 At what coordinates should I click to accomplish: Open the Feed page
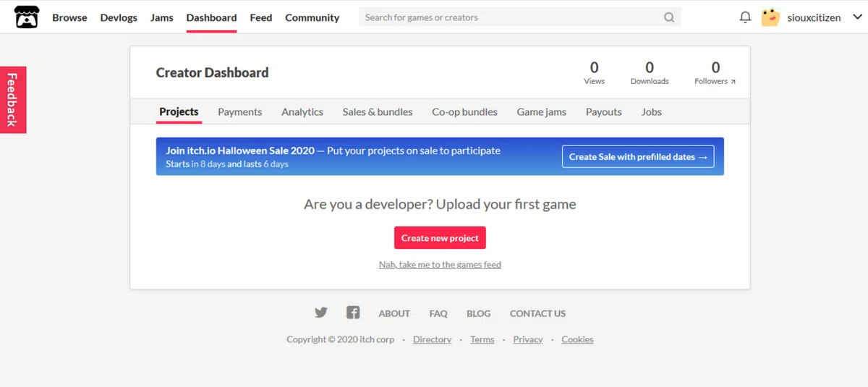pyautogui.click(x=261, y=17)
